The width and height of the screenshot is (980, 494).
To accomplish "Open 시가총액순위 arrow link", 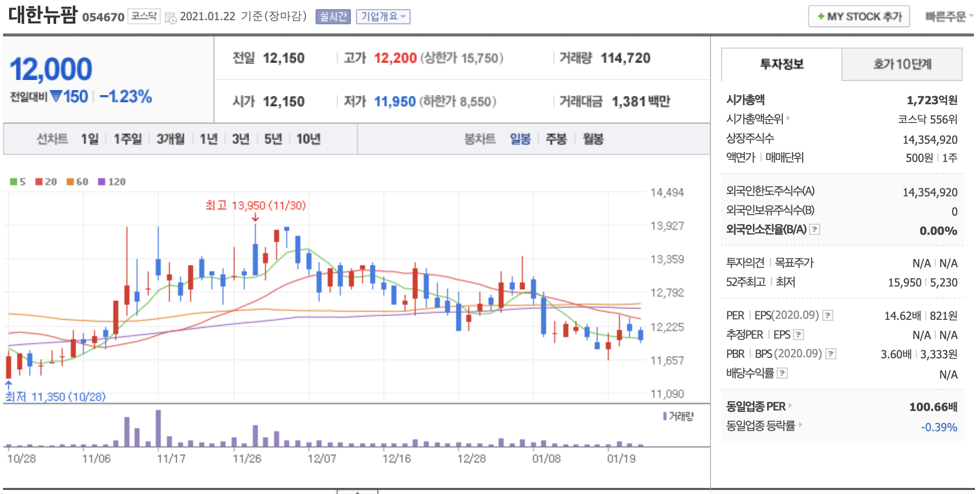I will point(788,118).
